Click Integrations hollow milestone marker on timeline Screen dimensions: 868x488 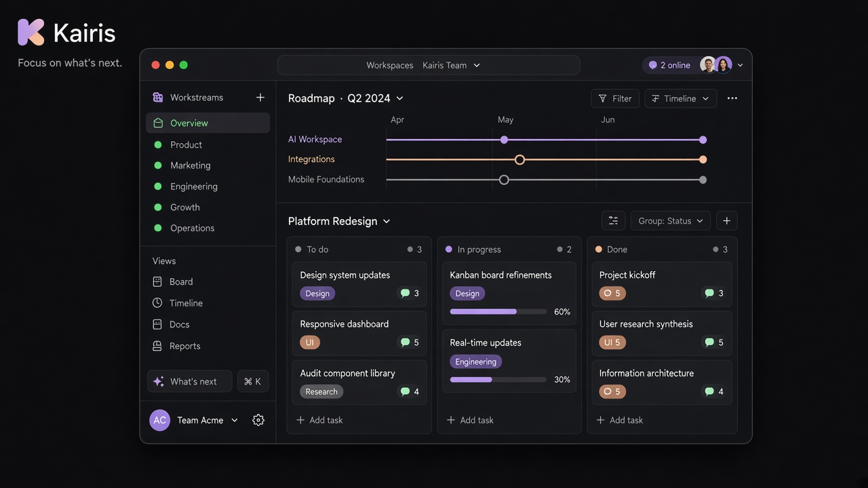(x=519, y=160)
